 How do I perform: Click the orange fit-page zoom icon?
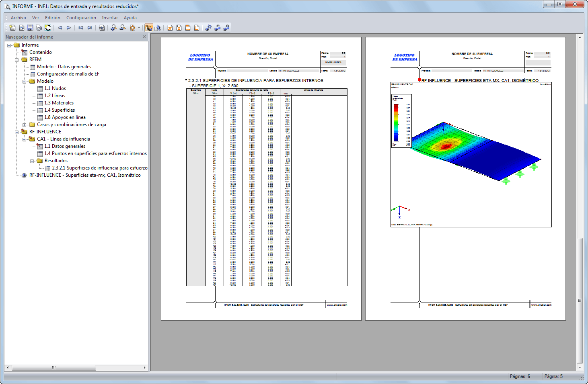132,28
